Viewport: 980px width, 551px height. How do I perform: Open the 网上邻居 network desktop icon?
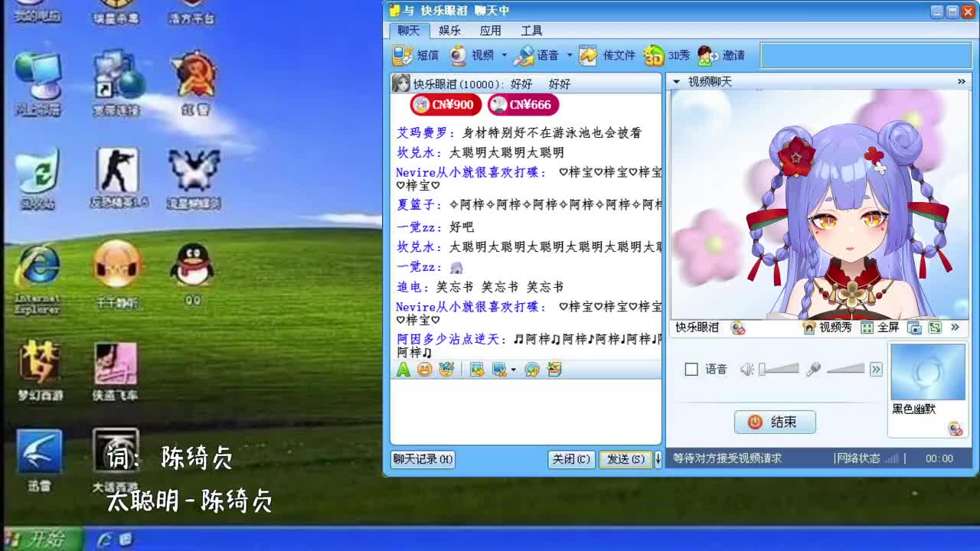(38, 83)
